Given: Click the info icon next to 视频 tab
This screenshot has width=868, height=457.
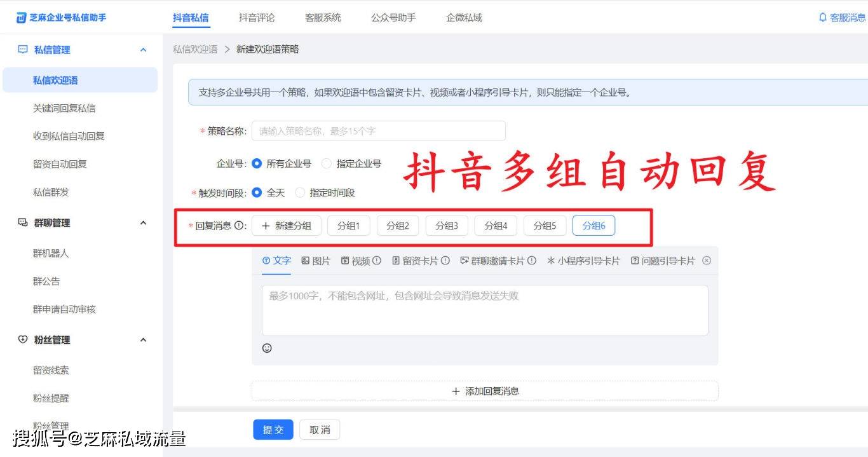Looking at the screenshot, I should click(x=377, y=261).
